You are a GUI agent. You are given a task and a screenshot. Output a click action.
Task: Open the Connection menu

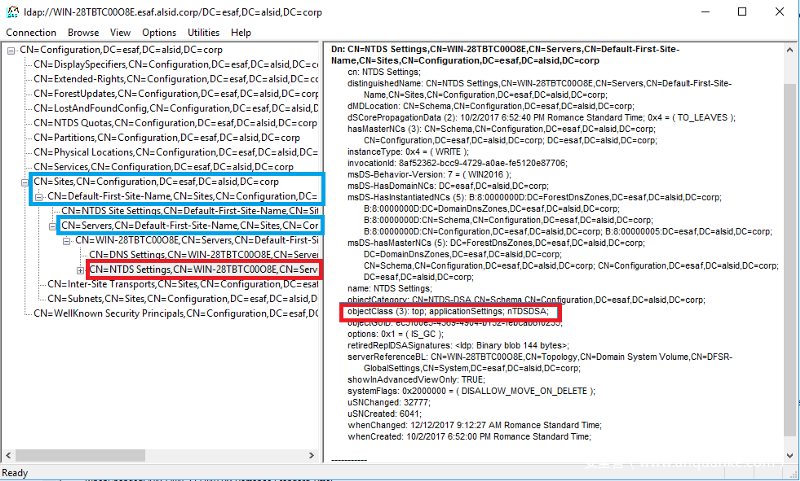(31, 32)
